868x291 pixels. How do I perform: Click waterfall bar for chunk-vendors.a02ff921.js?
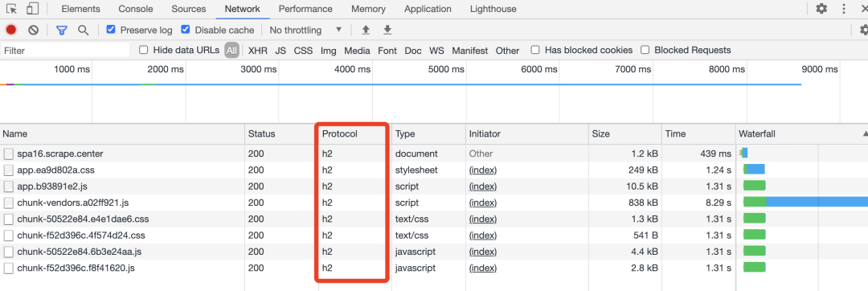click(x=805, y=203)
